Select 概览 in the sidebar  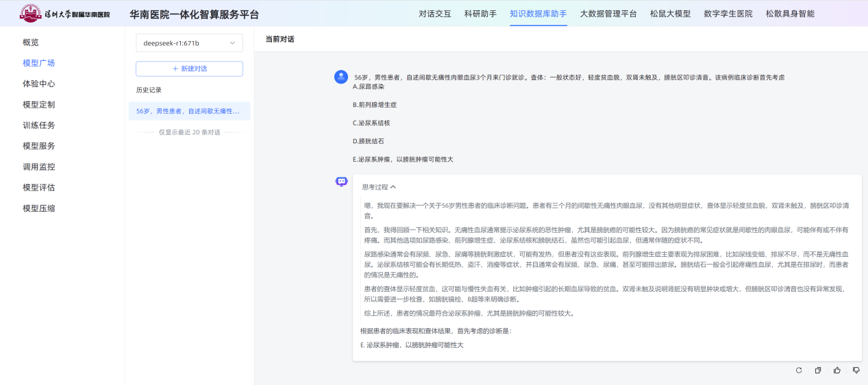coord(31,42)
